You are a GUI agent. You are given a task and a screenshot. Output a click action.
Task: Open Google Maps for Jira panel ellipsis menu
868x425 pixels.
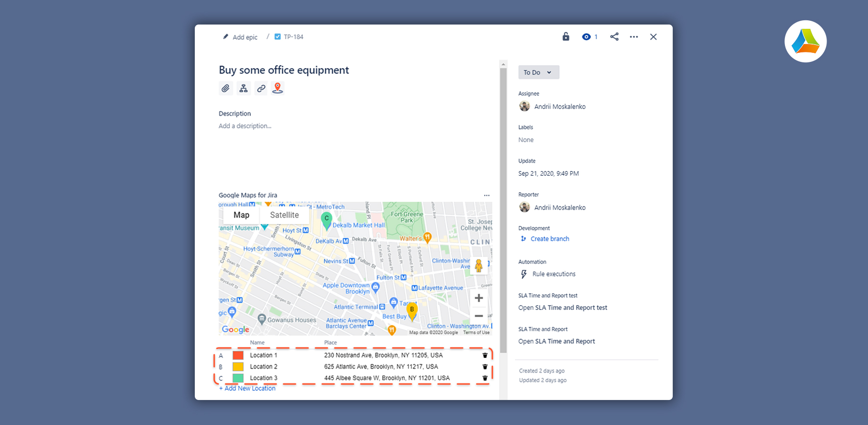486,195
